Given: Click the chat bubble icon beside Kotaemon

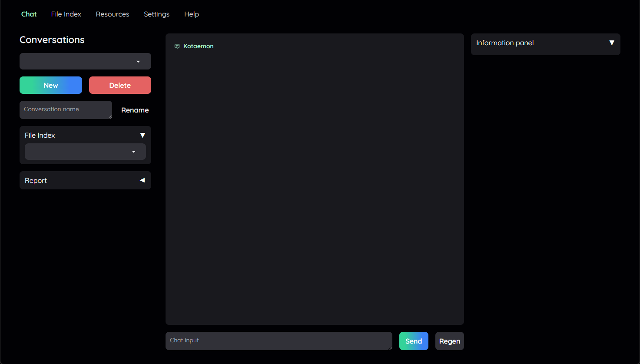Looking at the screenshot, I should point(177,46).
